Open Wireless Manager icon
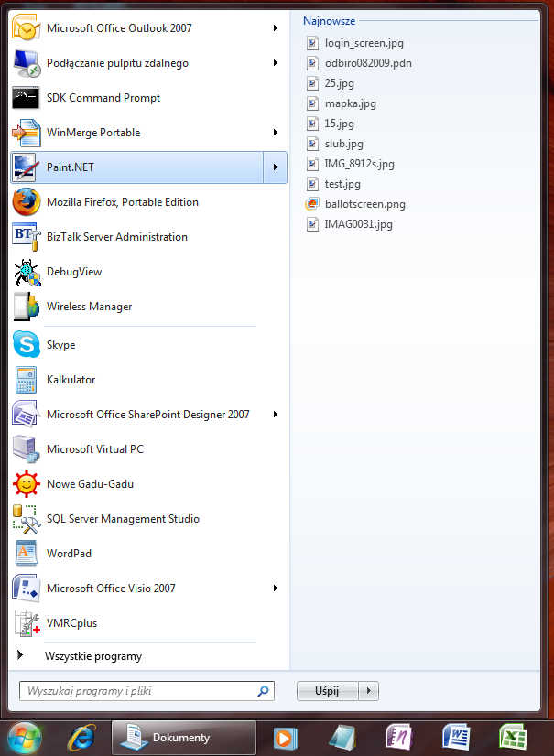Screen dimensions: 554x756 tap(26, 307)
